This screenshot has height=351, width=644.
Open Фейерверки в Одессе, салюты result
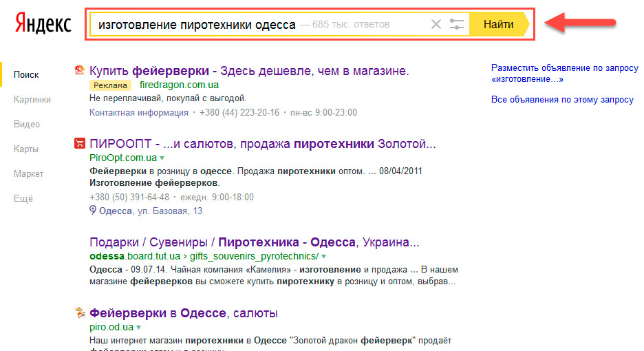184,313
